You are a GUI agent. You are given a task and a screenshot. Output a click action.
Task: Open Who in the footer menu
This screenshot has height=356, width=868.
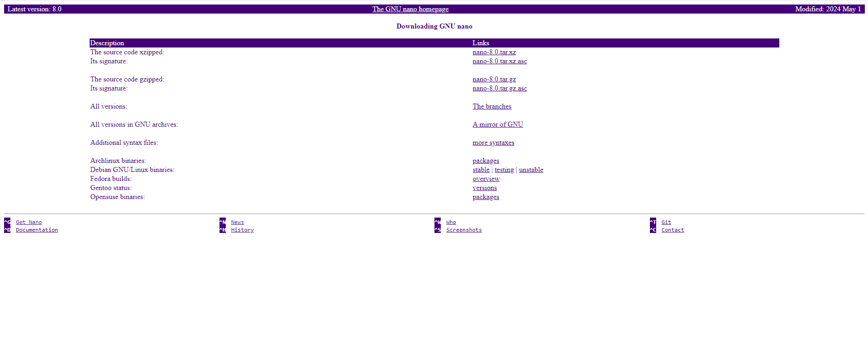tap(451, 222)
